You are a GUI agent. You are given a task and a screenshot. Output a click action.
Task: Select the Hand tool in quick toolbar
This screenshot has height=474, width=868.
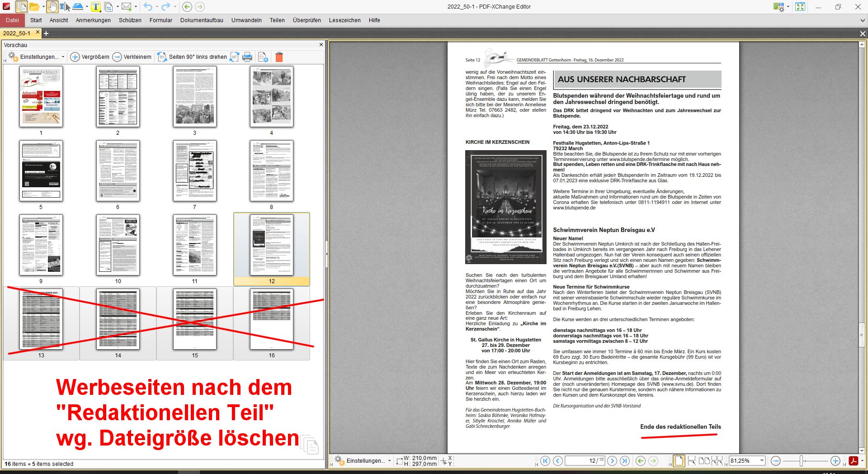(x=52, y=7)
